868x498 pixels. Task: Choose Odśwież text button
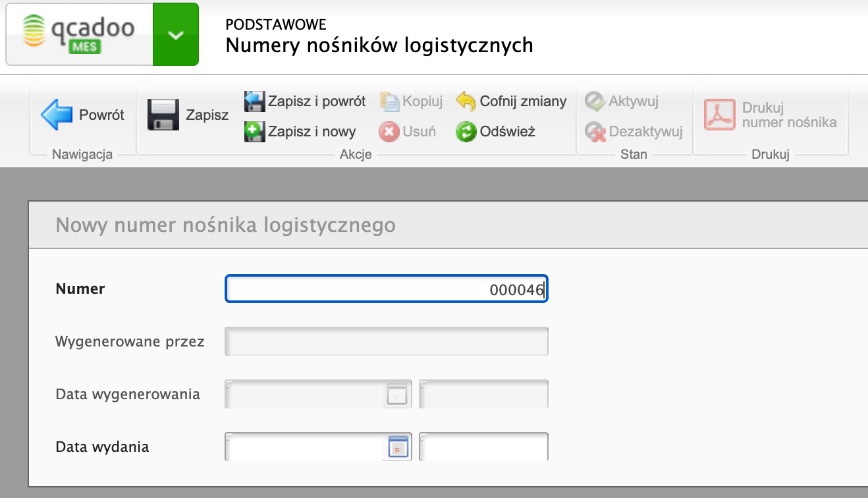tap(508, 132)
